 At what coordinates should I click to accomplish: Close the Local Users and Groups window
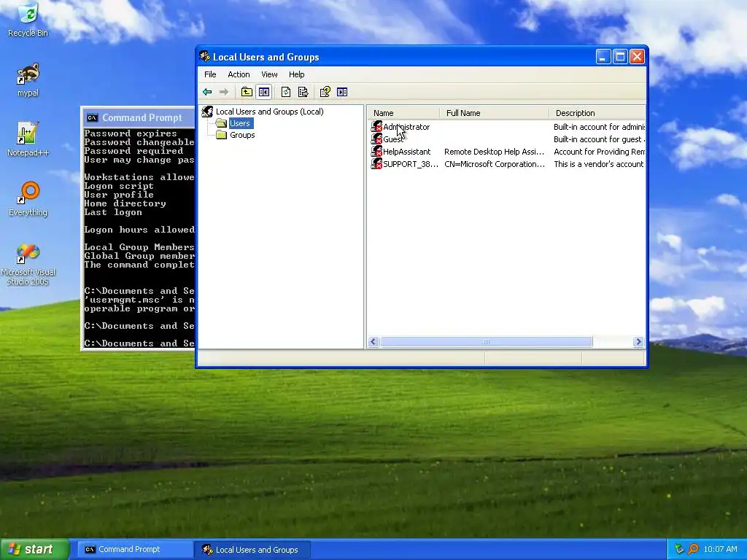[x=637, y=57]
